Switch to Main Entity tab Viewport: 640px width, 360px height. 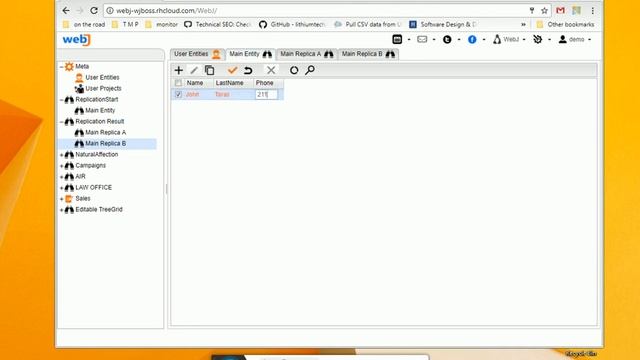click(250, 54)
